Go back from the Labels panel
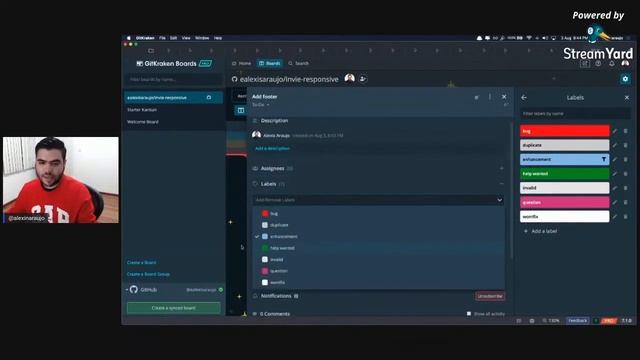Image resolution: width=640 pixels, height=360 pixels. [x=524, y=98]
